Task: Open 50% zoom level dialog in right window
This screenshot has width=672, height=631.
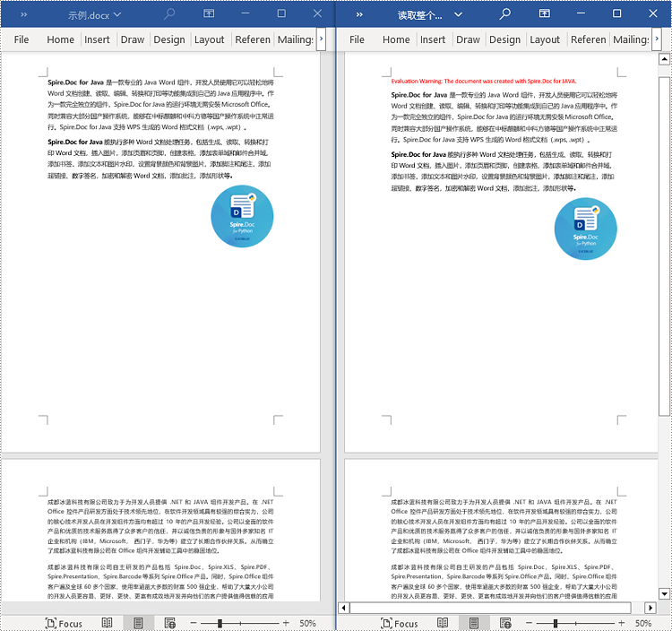Action: pos(642,623)
